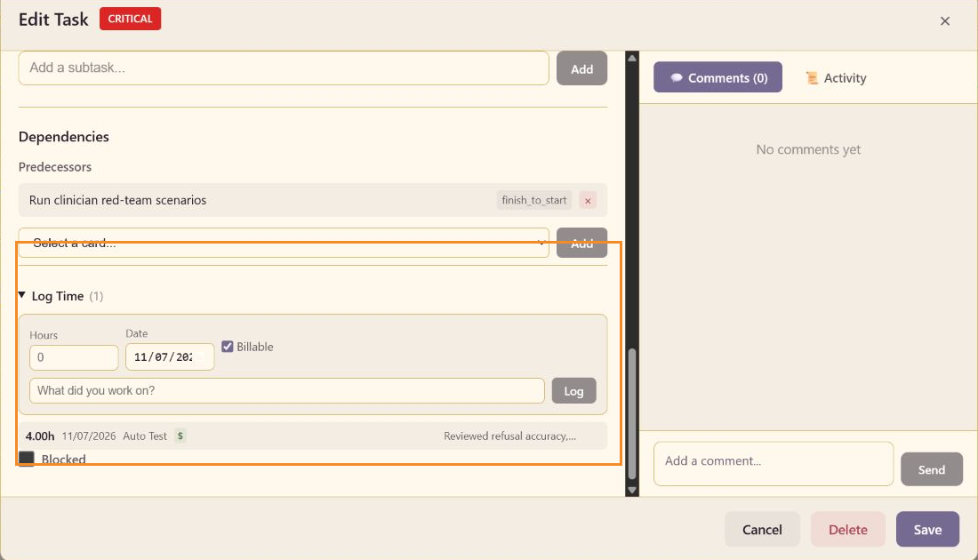Focus the Add a subtask field

click(x=284, y=68)
